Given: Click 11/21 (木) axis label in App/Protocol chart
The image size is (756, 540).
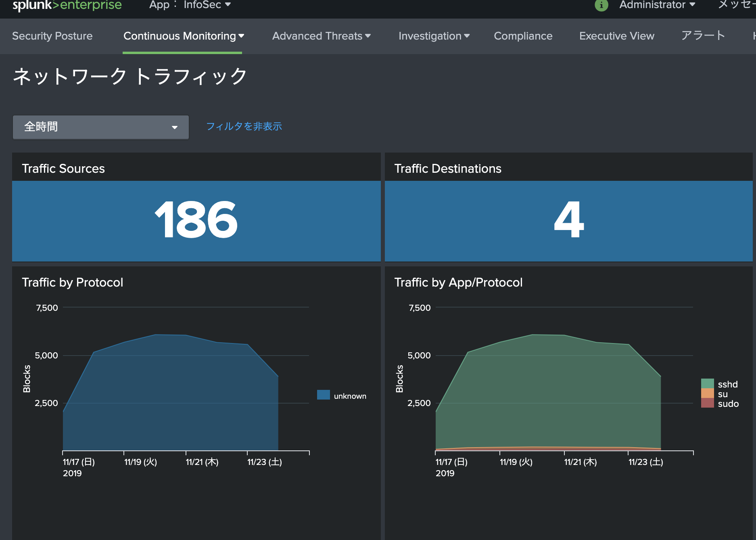Looking at the screenshot, I should point(580,462).
